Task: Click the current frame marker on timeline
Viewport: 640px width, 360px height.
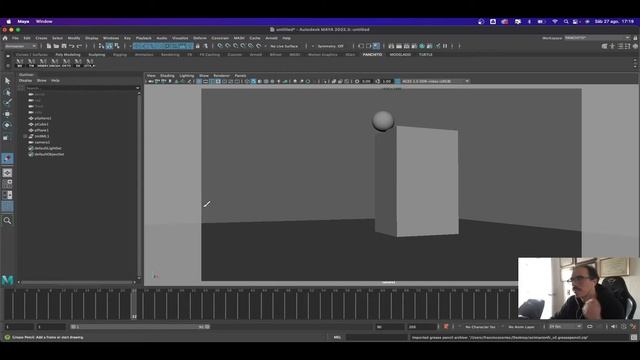Action: point(134,304)
